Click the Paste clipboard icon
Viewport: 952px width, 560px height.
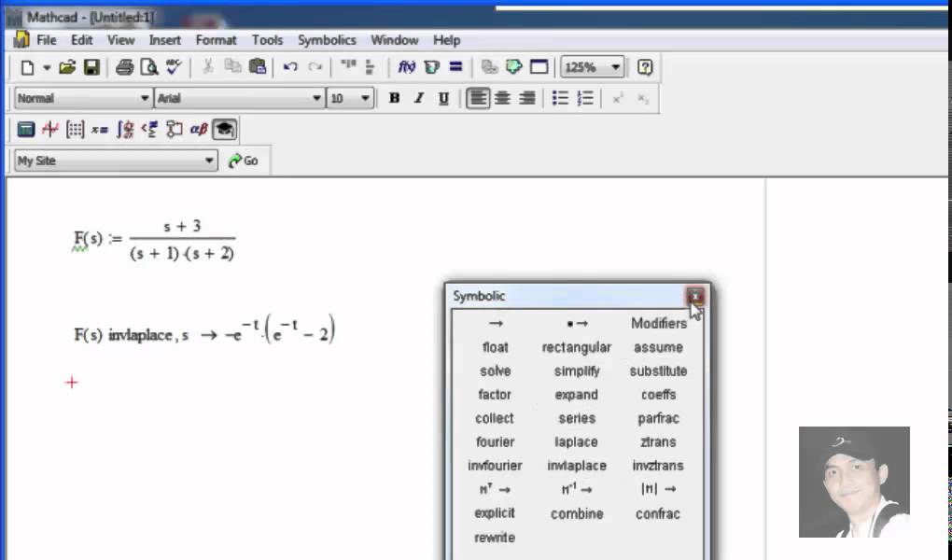tap(258, 67)
